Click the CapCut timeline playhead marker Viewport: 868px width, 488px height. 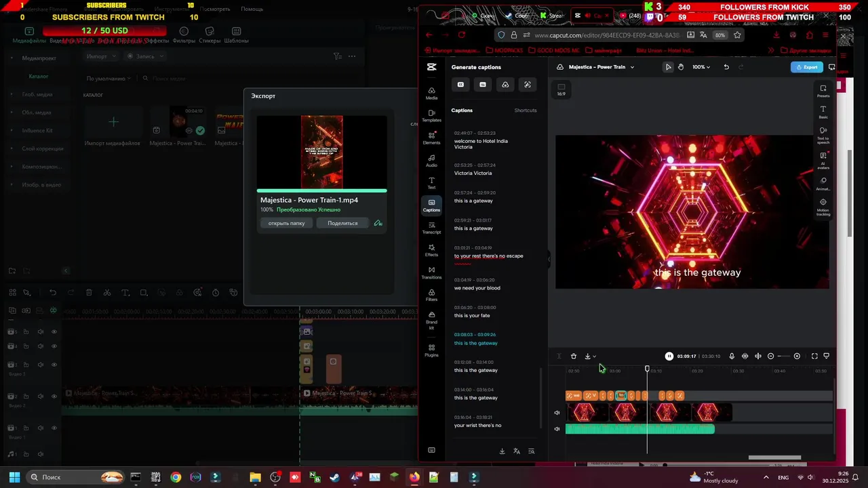point(647,369)
